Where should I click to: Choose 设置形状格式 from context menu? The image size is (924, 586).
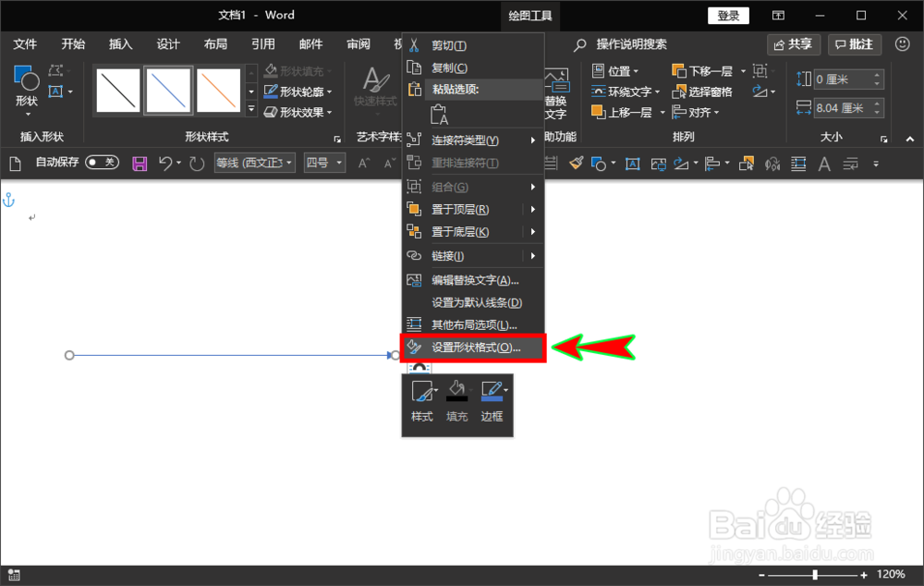(472, 348)
